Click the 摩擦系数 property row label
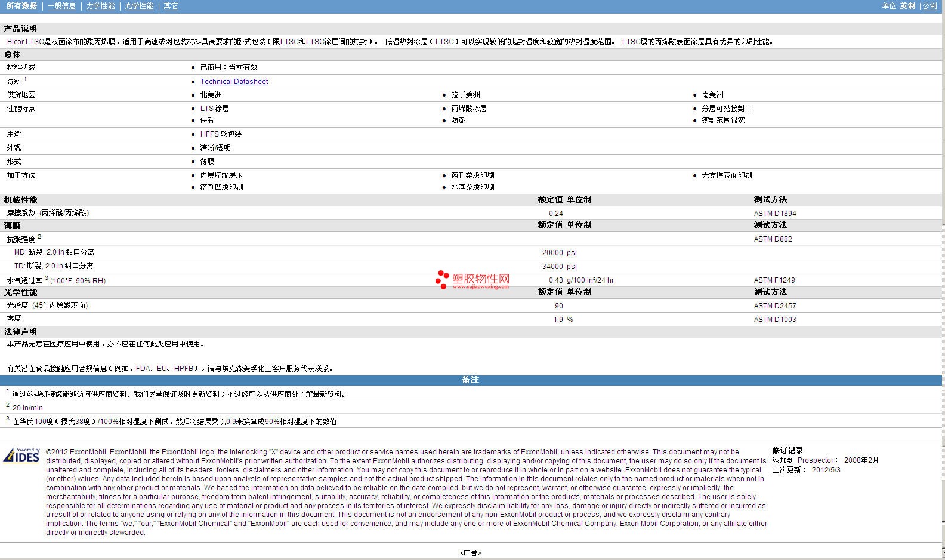This screenshot has width=945, height=560. click(x=48, y=213)
